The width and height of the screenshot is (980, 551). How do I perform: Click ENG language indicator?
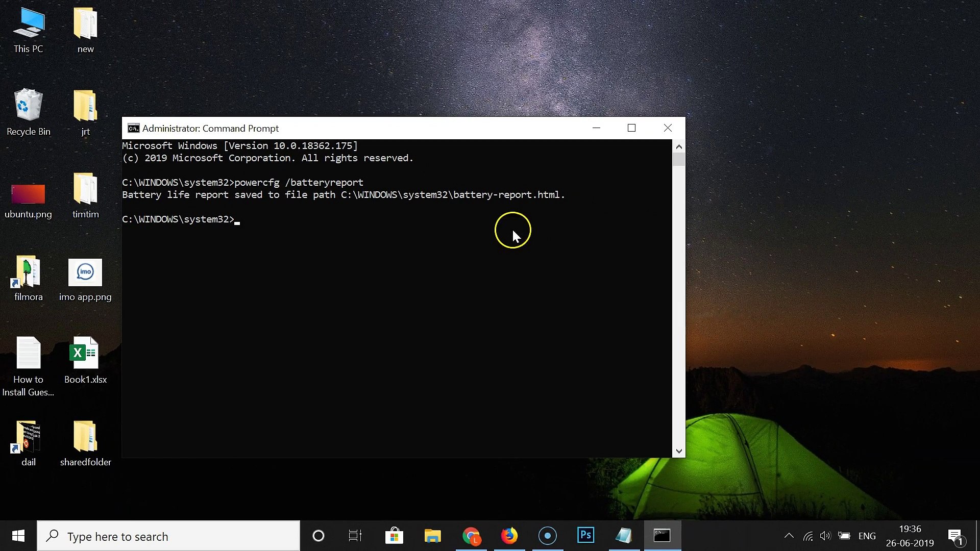(x=867, y=536)
